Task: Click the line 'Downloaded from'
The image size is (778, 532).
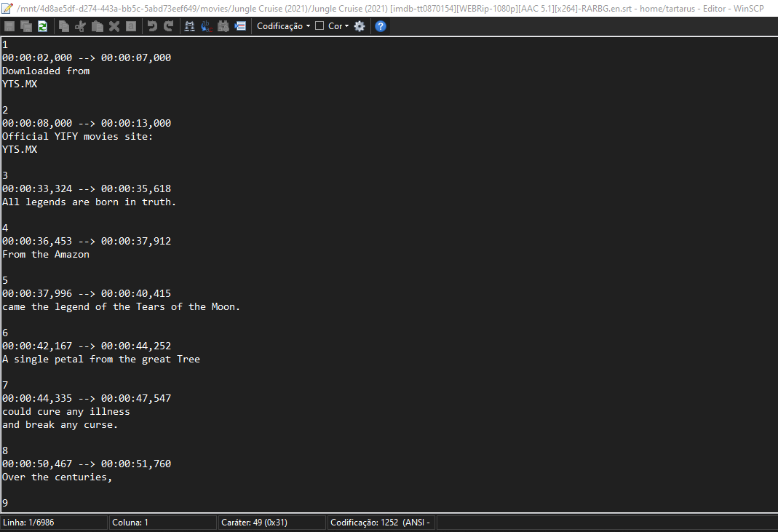Action: click(x=46, y=71)
